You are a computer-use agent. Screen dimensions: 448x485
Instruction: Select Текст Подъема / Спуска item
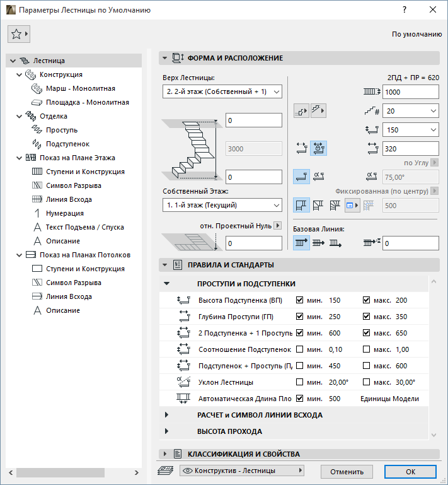click(x=84, y=227)
